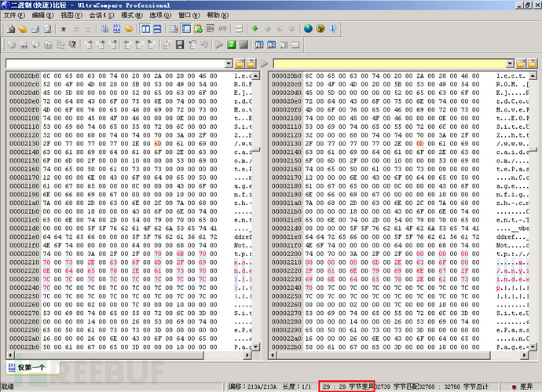Click right pane vertical scrollbar thumb
The width and height of the screenshot is (542, 392).
[533, 150]
